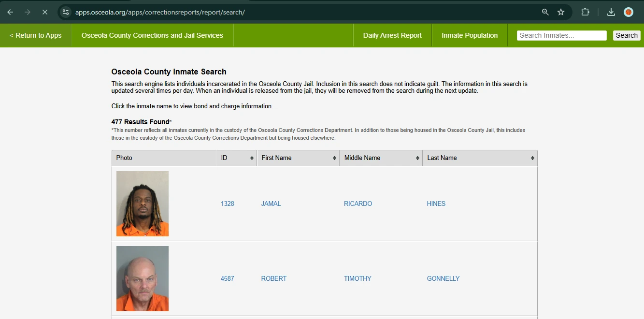Go back using the browser back arrow
This screenshot has width=644, height=319.
pyautogui.click(x=10, y=12)
